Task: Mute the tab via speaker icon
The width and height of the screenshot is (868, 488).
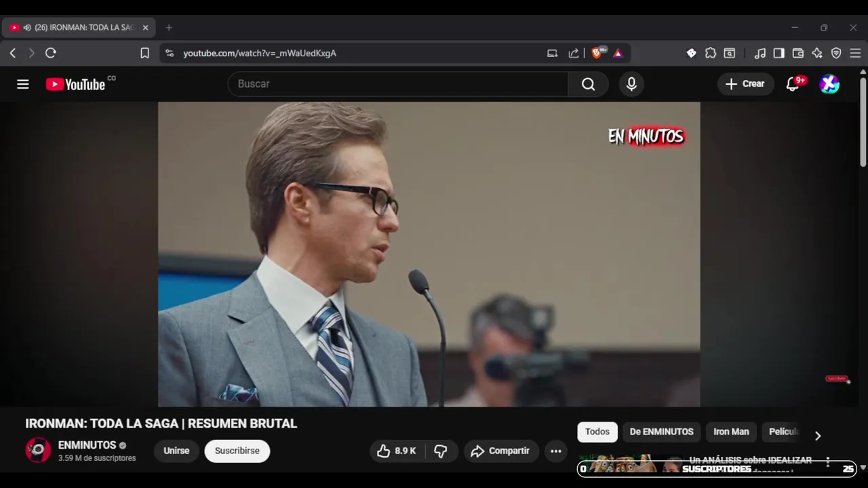Action: click(x=27, y=28)
